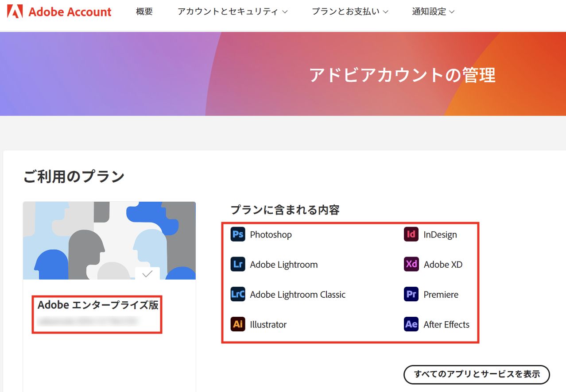Click the ご利用のプラン heading

tap(74, 177)
